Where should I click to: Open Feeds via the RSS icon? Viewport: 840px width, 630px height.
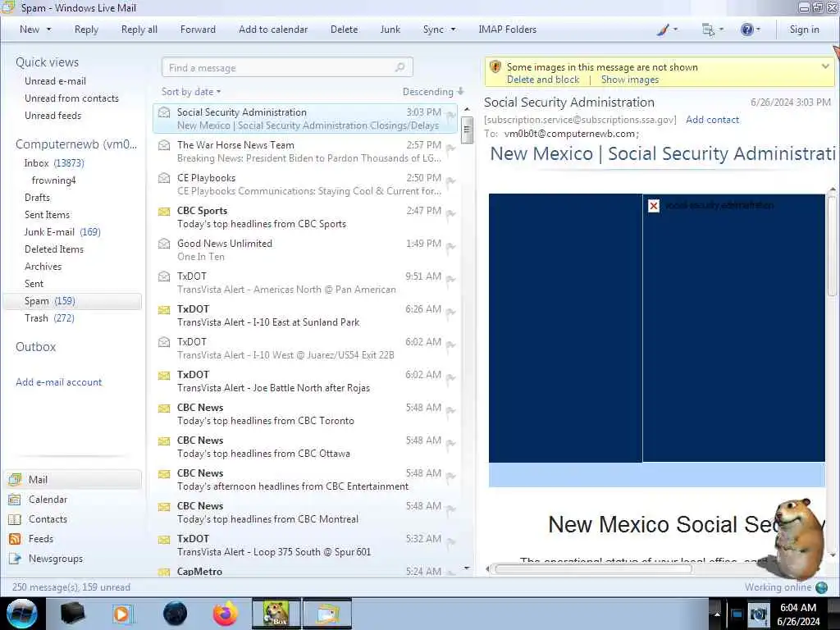tap(15, 539)
